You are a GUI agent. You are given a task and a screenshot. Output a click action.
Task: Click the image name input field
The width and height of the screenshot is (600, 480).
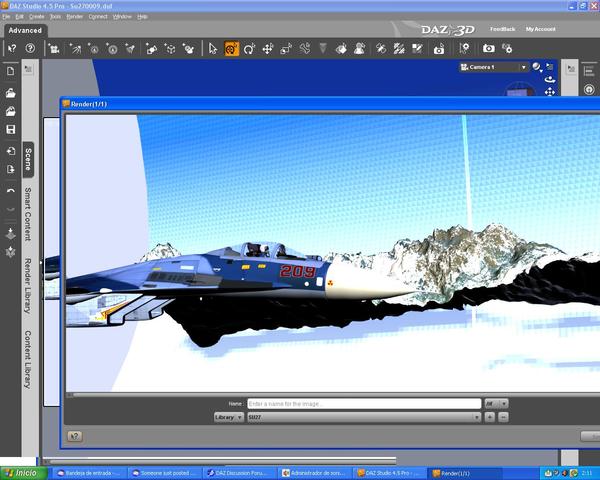364,403
